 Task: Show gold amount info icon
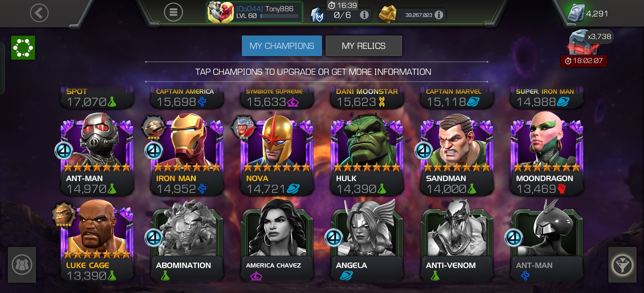coord(439,15)
